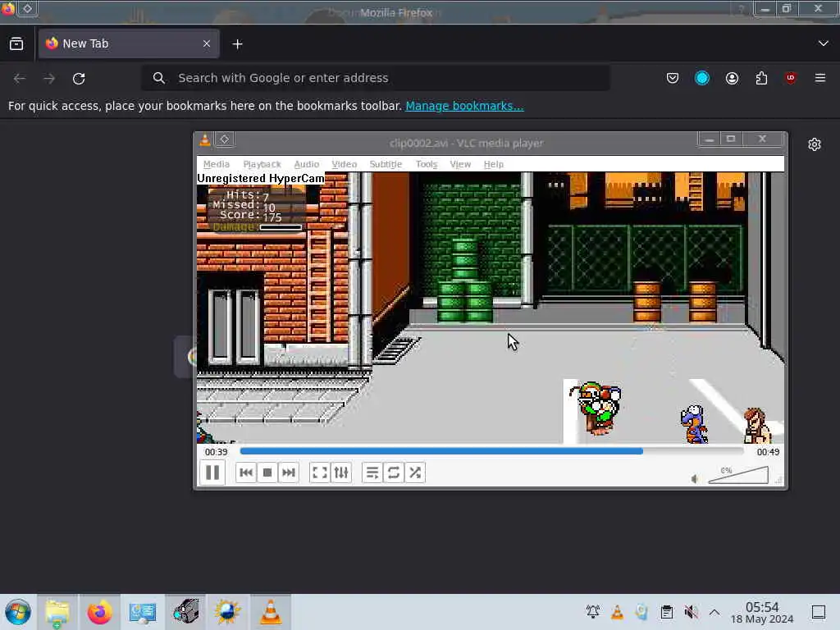Viewport: 840px width, 630px height.
Task: Open Manage bookmarks link in Firefox
Action: tap(464, 106)
